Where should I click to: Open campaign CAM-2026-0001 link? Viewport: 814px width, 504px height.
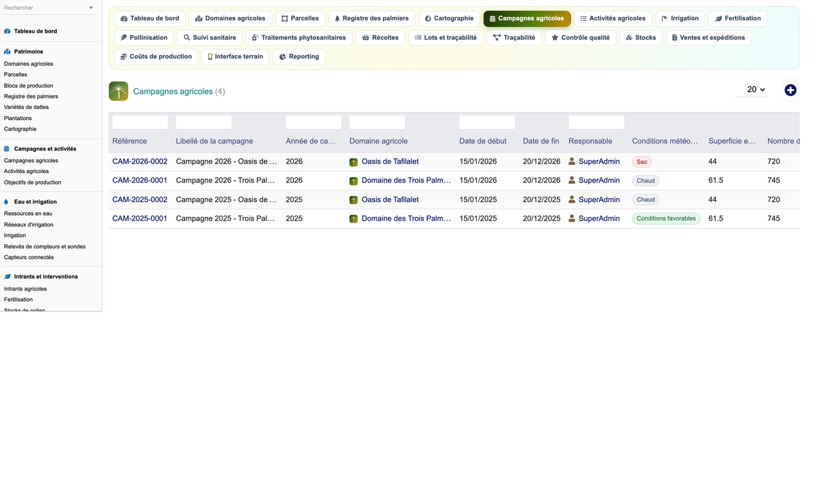coord(140,180)
